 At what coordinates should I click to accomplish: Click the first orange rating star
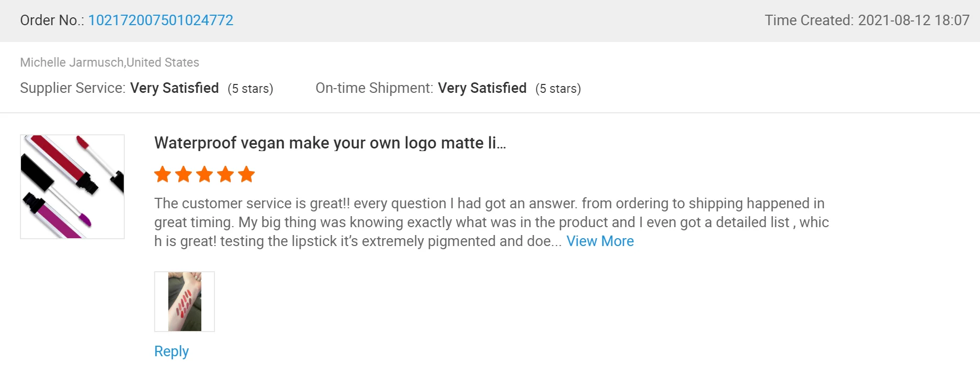pos(163,174)
